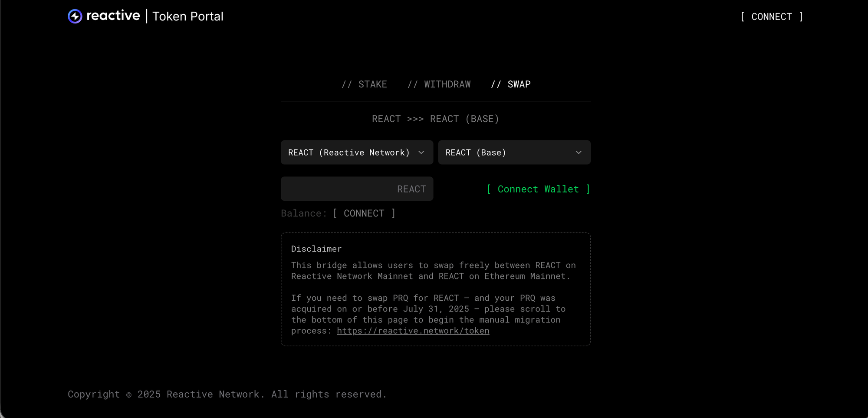
Task: Select the SWAP tab
Action: [x=510, y=84]
